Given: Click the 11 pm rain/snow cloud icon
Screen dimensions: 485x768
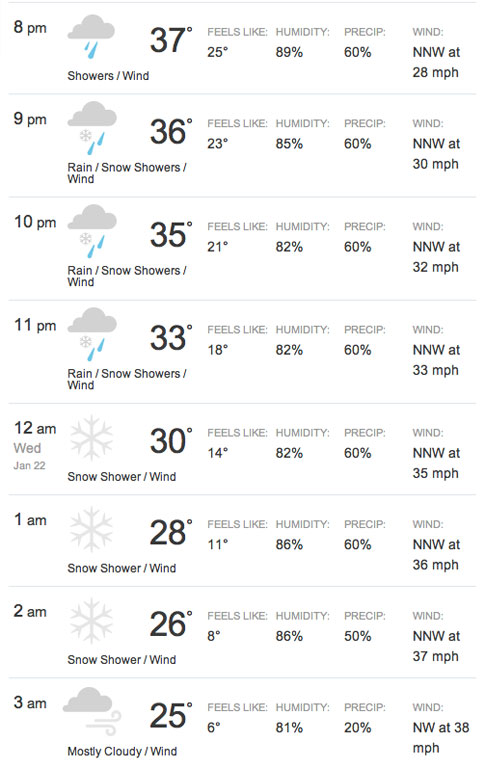Looking at the screenshot, I should coord(92,335).
